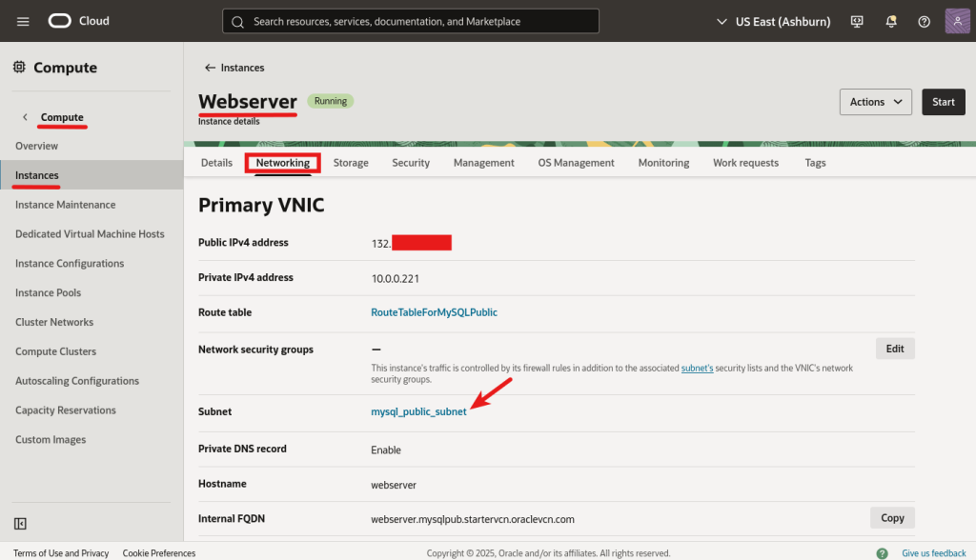Viewport: 976px width, 560px height.
Task: Open Custom Images in sidebar
Action: [x=51, y=439]
